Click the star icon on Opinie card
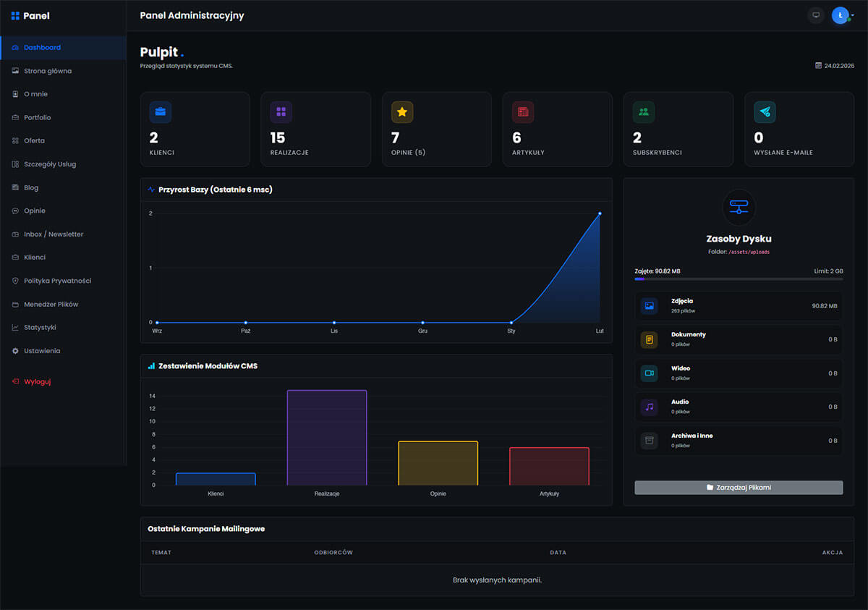 point(402,112)
